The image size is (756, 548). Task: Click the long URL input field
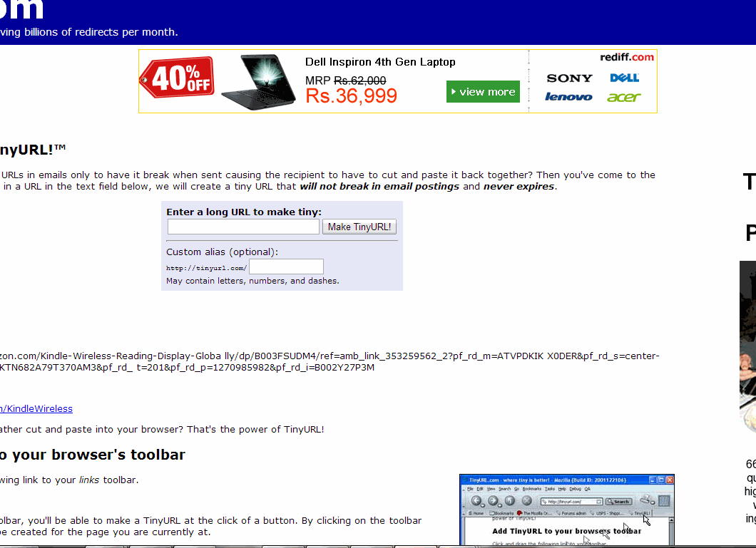[x=243, y=227]
